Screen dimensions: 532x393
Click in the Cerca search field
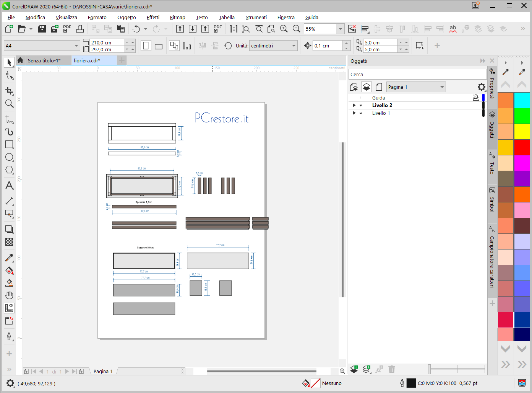[417, 74]
